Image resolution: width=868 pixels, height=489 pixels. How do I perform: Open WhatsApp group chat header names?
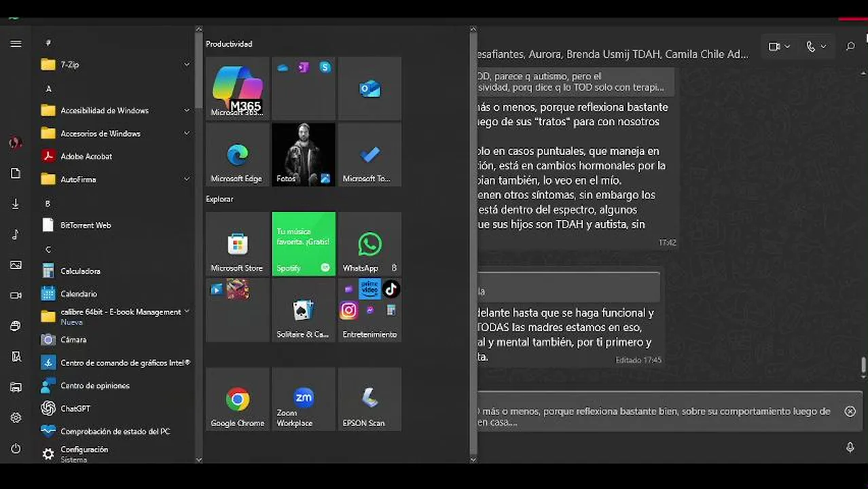click(613, 54)
